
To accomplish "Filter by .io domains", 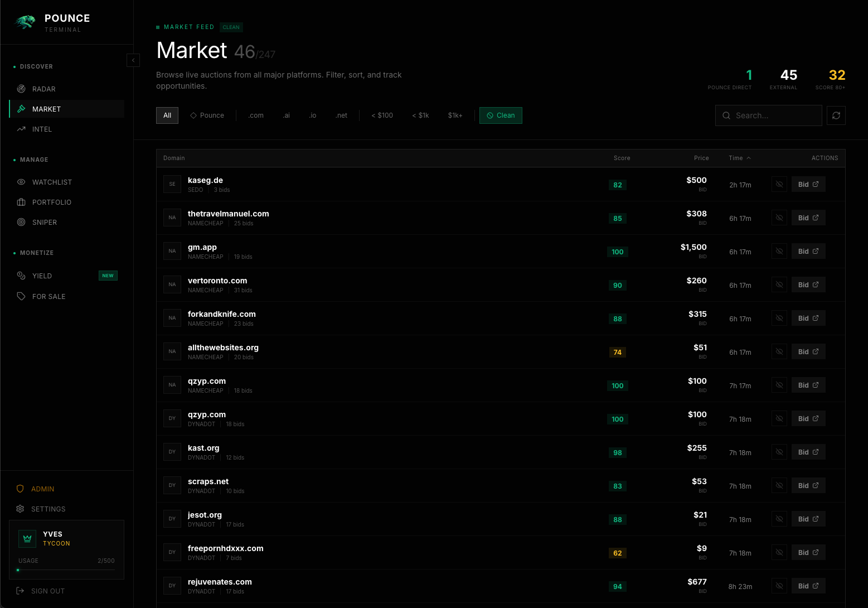I will tap(313, 115).
